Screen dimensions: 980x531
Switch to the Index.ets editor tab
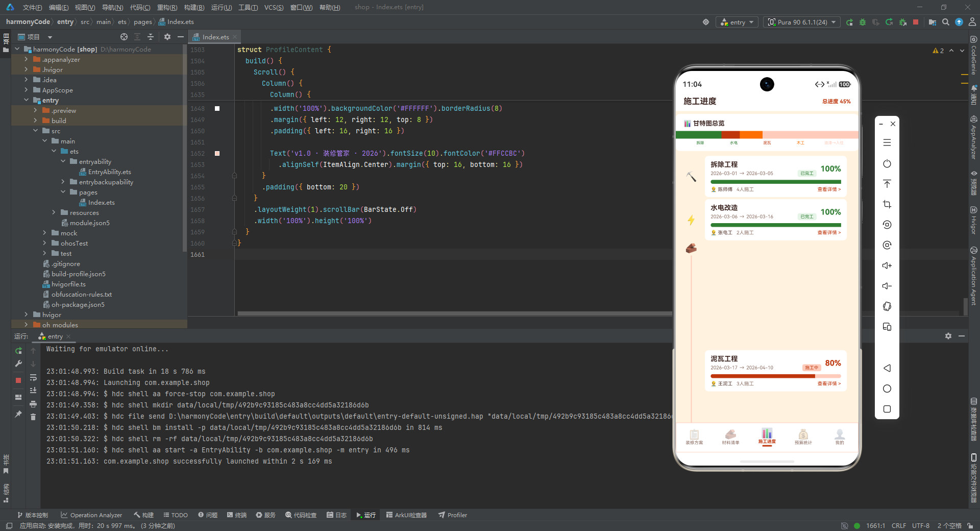[x=215, y=37]
